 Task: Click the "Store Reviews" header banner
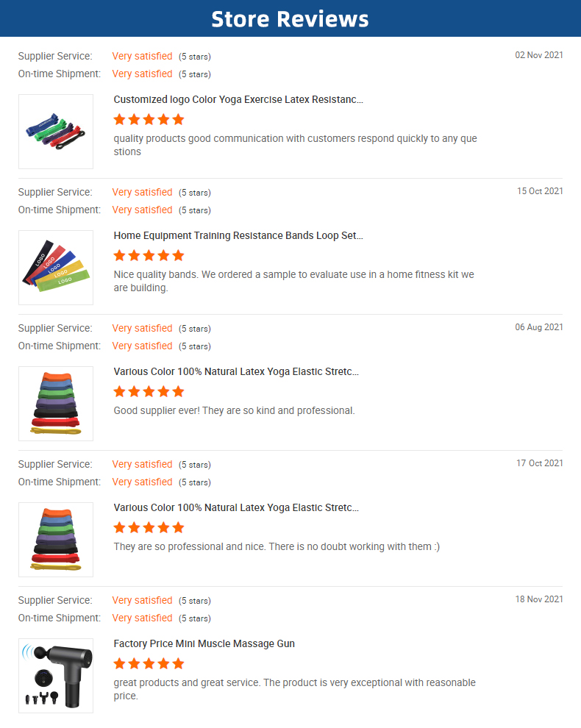(290, 18)
